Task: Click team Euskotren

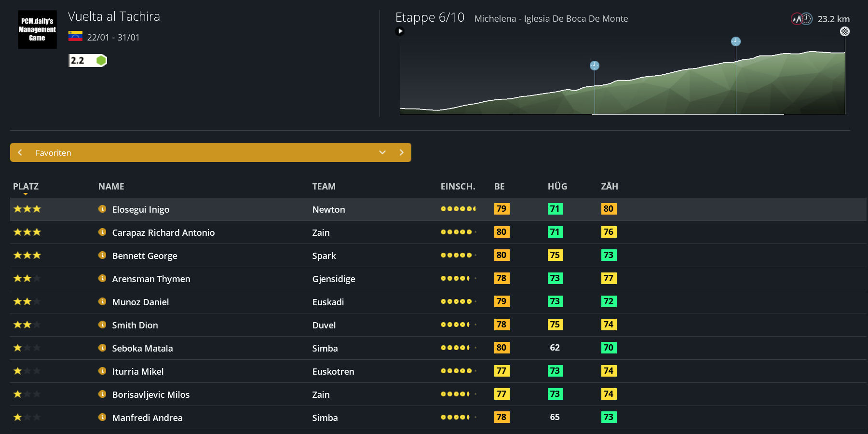Action: tap(333, 371)
